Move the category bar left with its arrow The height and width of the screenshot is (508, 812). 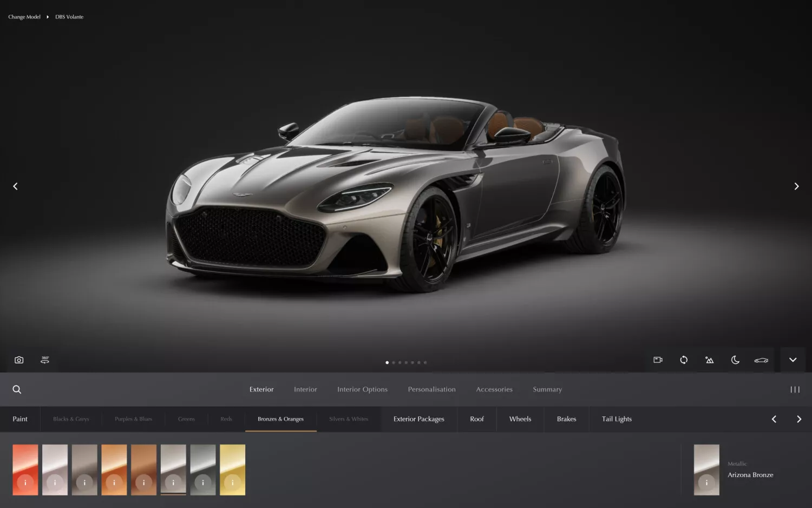click(x=774, y=419)
